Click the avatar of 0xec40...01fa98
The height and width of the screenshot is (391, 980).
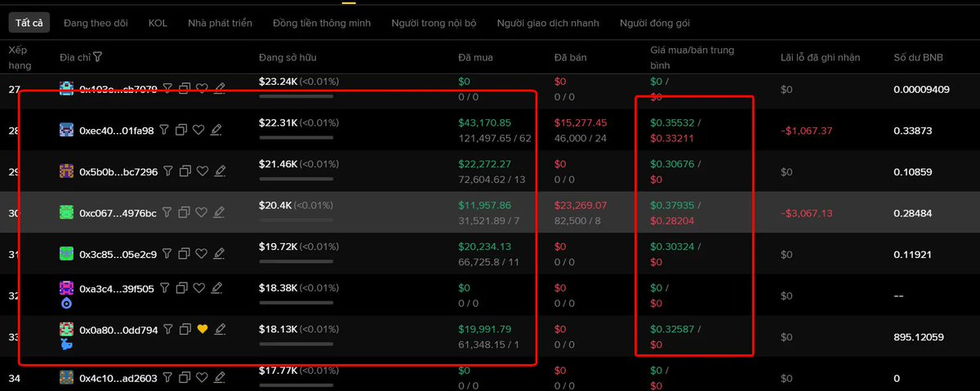click(67, 130)
